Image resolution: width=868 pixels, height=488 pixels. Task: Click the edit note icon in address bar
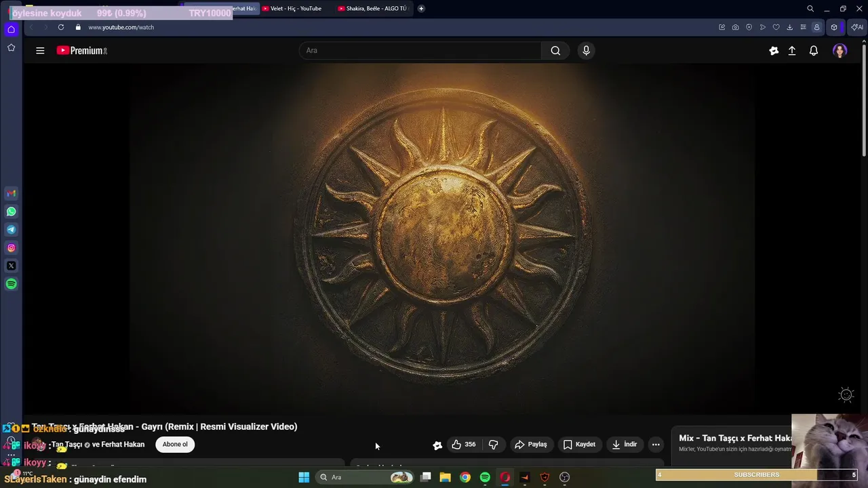pyautogui.click(x=722, y=27)
